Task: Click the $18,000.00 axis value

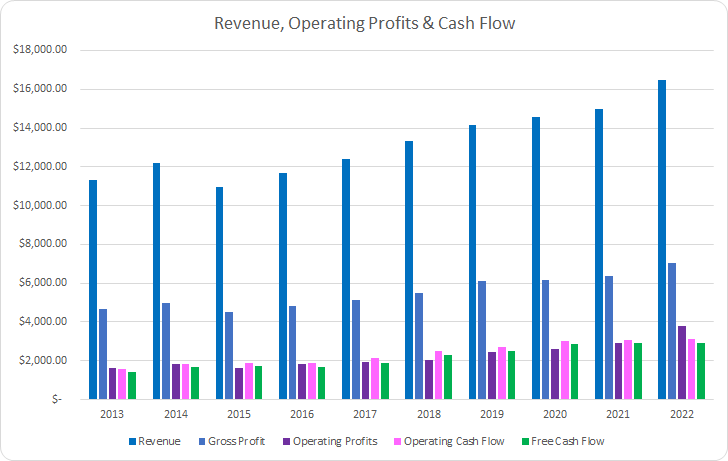Action: point(40,50)
